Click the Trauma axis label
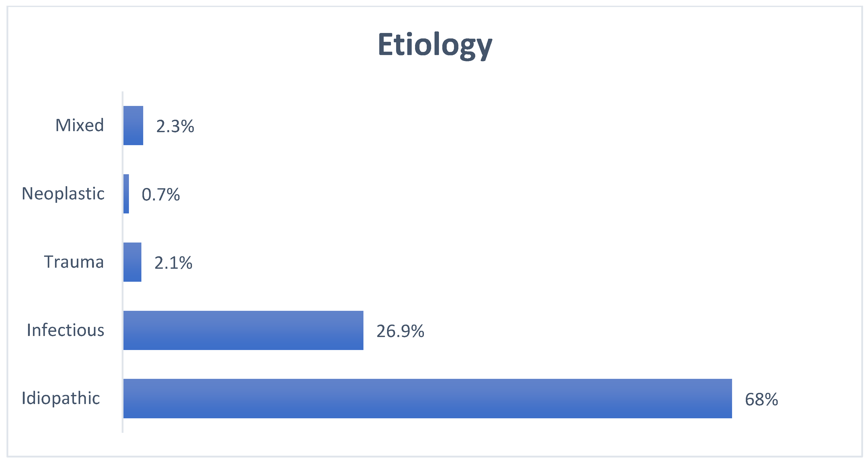 click(74, 262)
